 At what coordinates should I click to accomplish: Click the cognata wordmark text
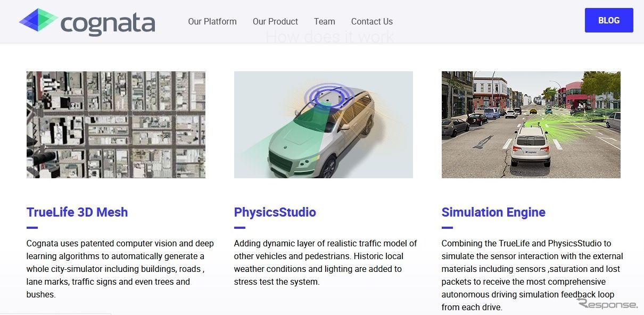(108, 23)
